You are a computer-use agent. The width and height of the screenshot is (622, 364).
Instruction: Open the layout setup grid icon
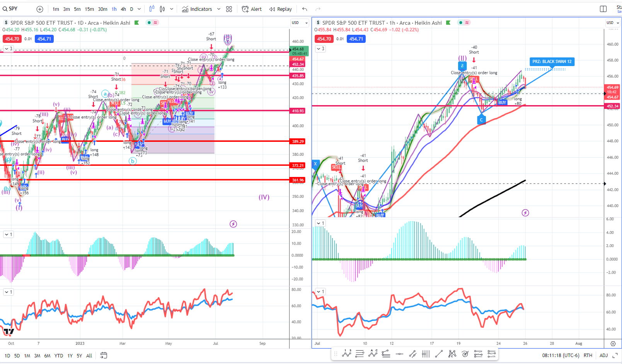[229, 9]
